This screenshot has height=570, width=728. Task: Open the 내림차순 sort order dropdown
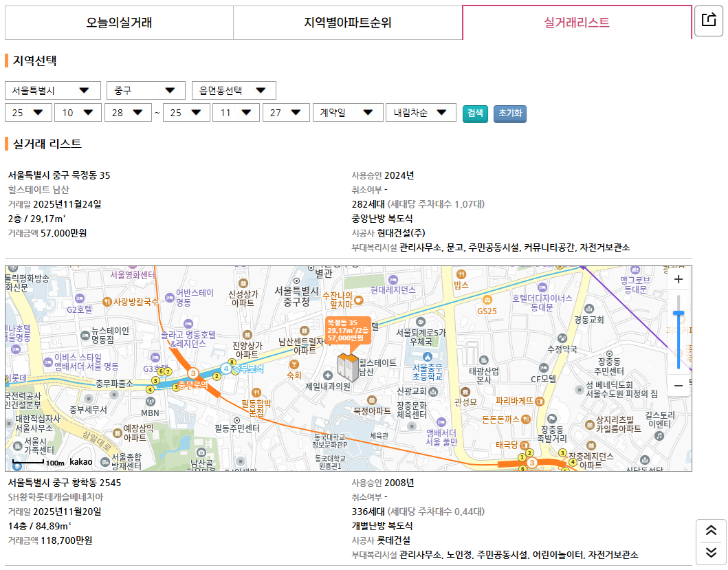click(421, 113)
